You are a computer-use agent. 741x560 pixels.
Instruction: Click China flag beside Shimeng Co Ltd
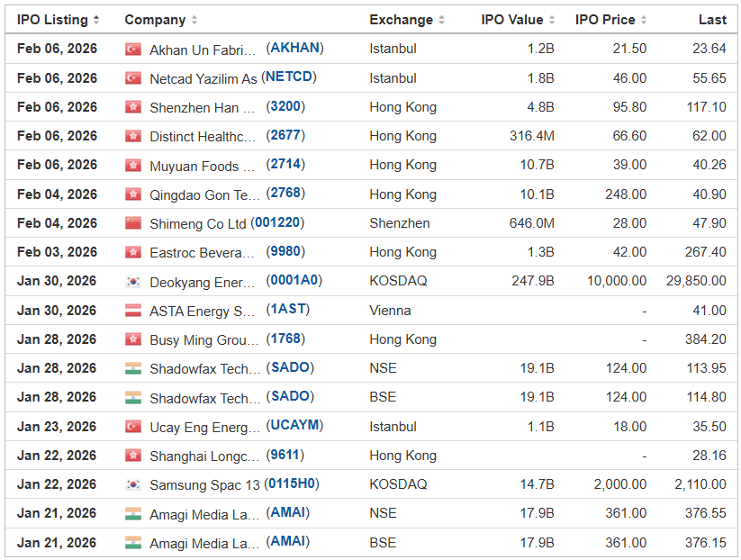[x=132, y=223]
